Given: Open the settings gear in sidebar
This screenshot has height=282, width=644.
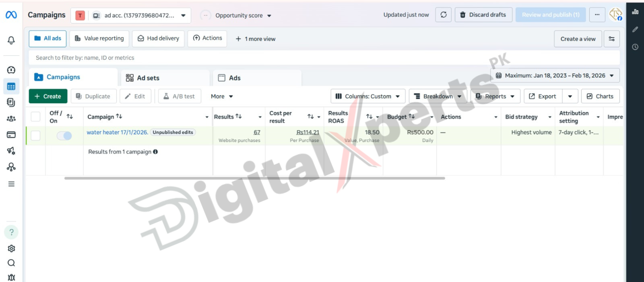Looking at the screenshot, I should coord(11,248).
